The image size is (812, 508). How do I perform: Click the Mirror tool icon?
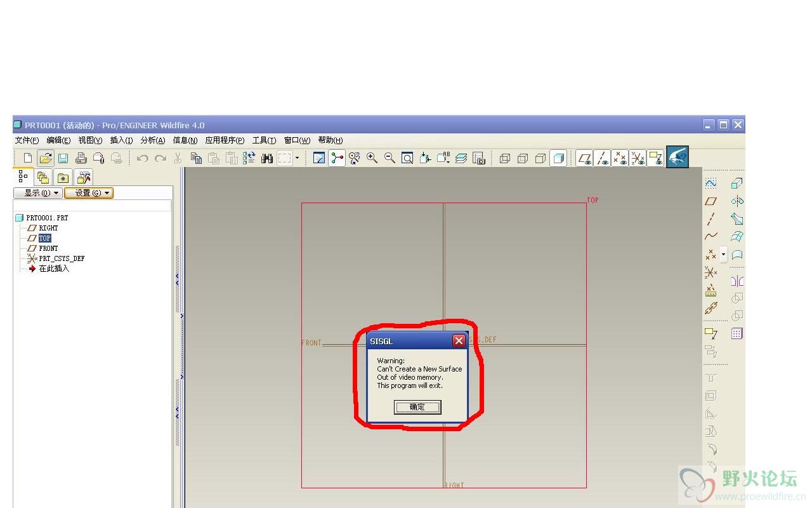(x=737, y=281)
